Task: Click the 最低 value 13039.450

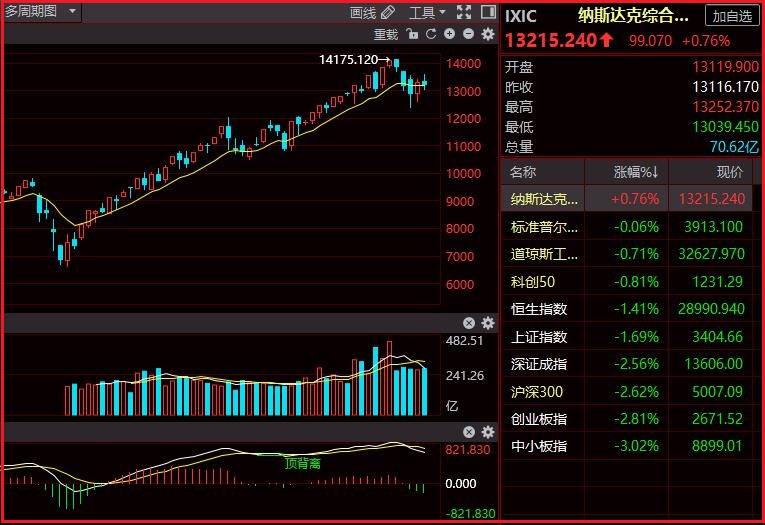Action: click(x=725, y=127)
